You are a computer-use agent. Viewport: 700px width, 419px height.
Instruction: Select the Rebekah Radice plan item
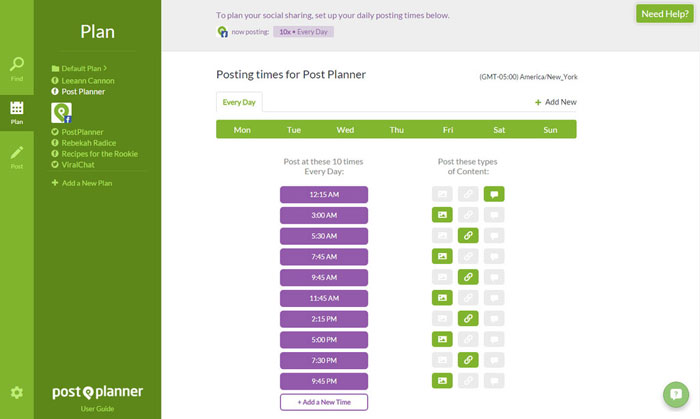89,143
